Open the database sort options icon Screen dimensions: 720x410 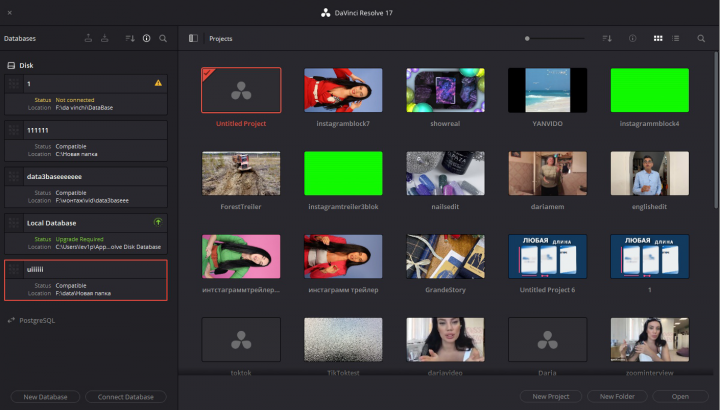(x=130, y=39)
